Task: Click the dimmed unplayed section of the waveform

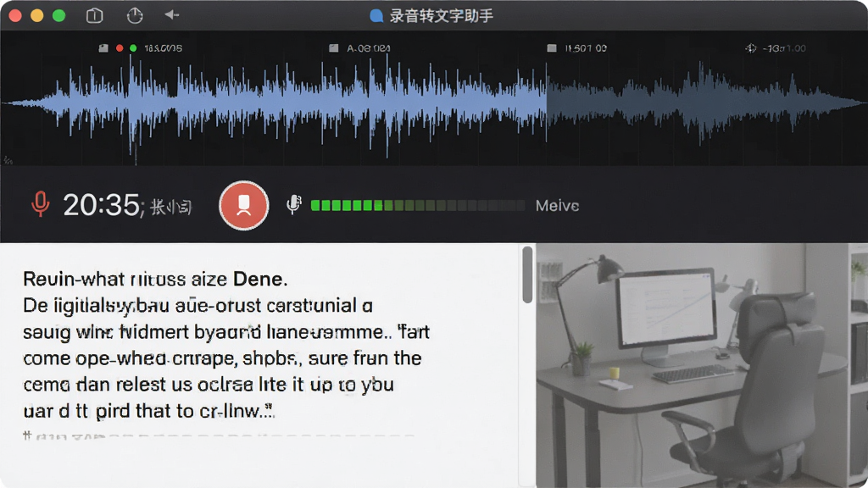Action: pyautogui.click(x=707, y=103)
